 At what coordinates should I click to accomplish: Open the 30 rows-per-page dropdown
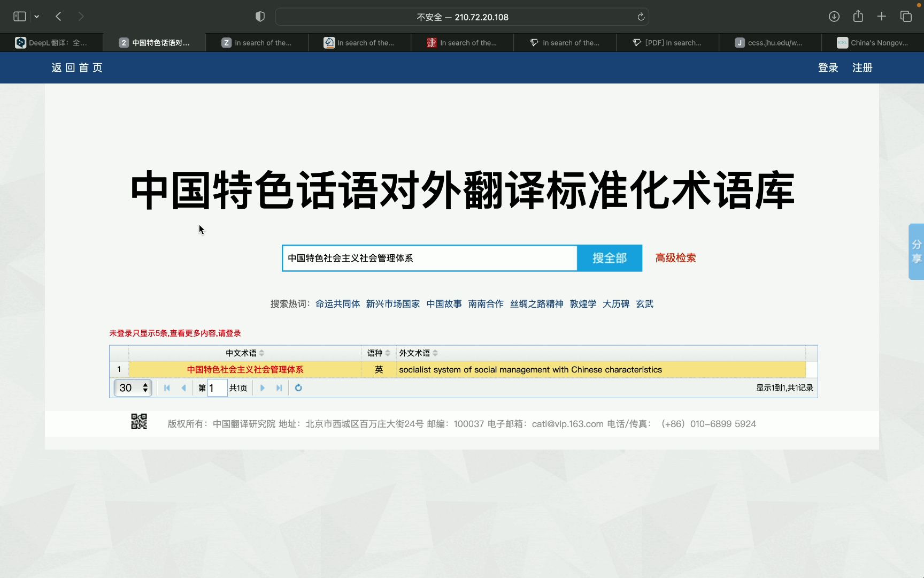coord(133,388)
